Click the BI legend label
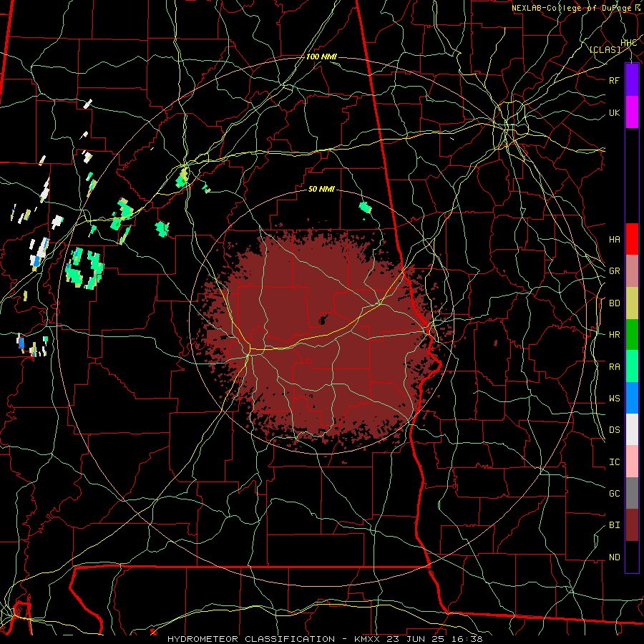The width and height of the screenshot is (644, 644). click(x=614, y=525)
